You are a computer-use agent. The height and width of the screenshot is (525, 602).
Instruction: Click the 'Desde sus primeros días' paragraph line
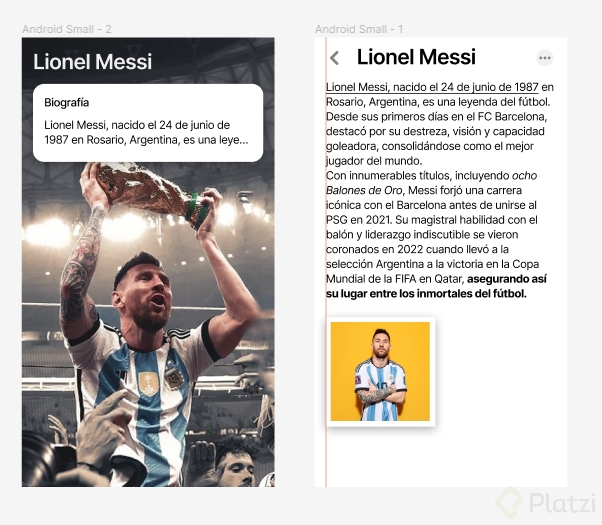(437, 116)
